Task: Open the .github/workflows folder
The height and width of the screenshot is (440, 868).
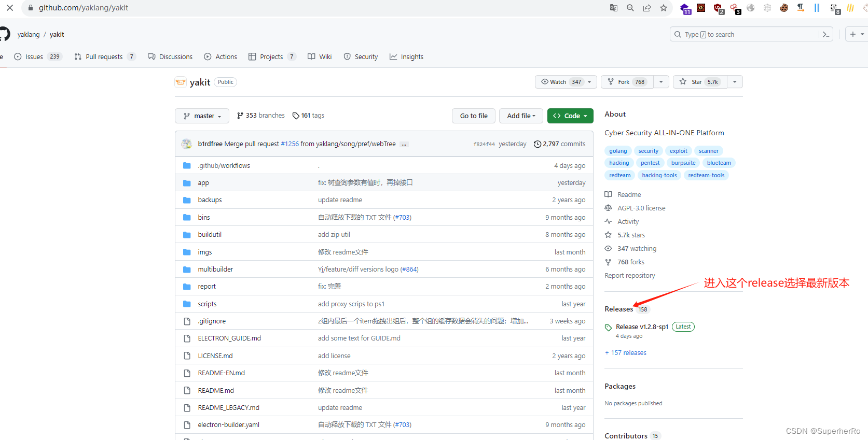Action: 224,165
